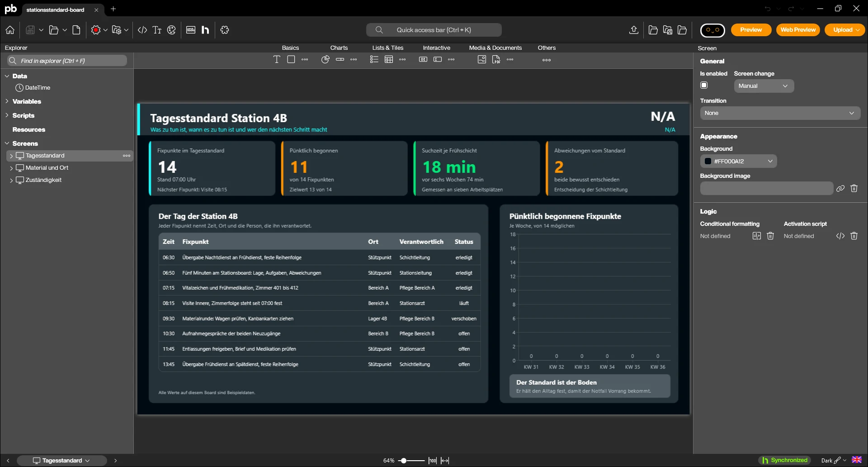Insert a PDF control
The height and width of the screenshot is (467, 868).
click(x=496, y=59)
